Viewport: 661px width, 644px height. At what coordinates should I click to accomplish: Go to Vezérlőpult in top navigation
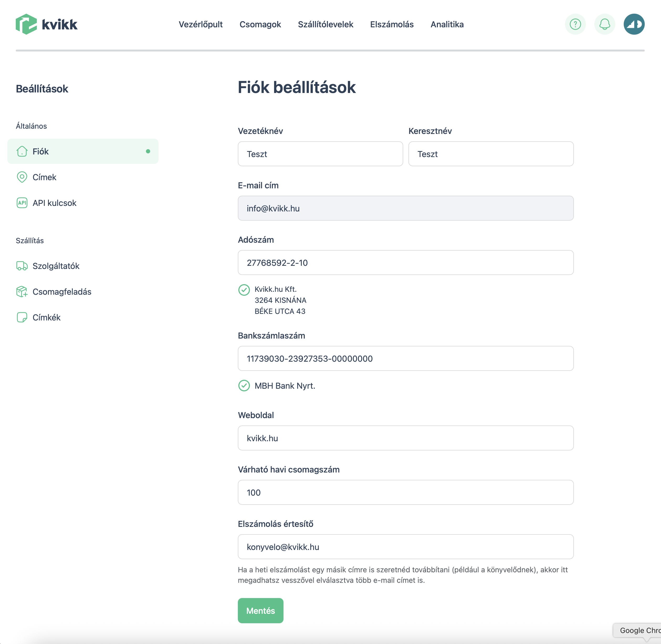[x=201, y=24]
